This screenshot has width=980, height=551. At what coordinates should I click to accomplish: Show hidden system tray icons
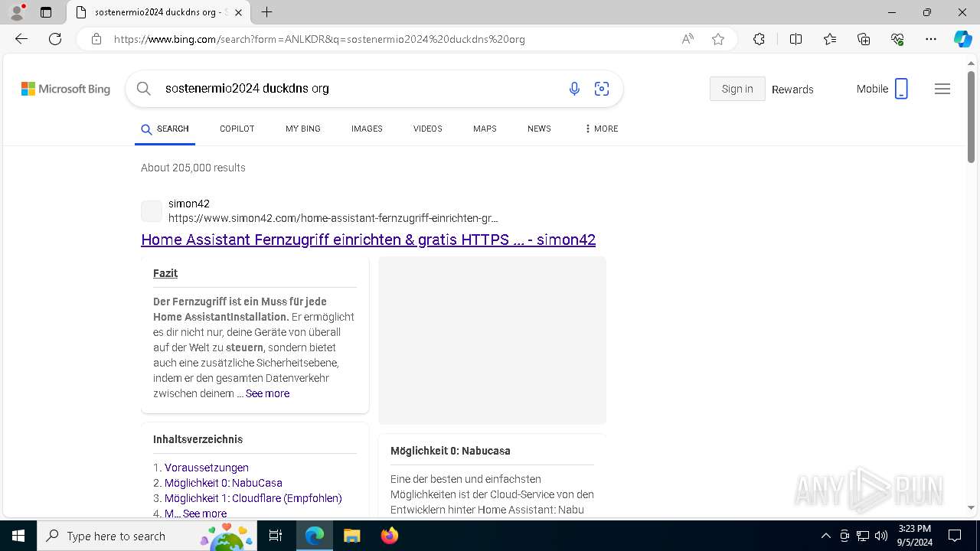825,536
